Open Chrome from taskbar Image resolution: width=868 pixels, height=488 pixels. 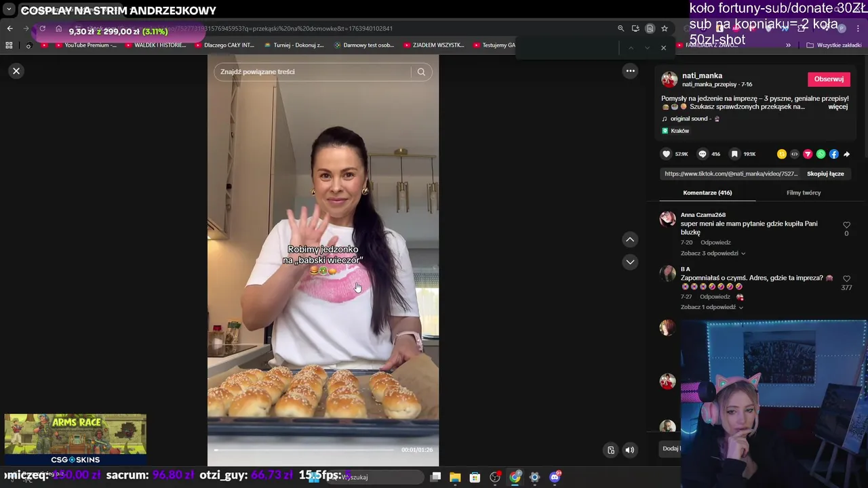tap(515, 477)
